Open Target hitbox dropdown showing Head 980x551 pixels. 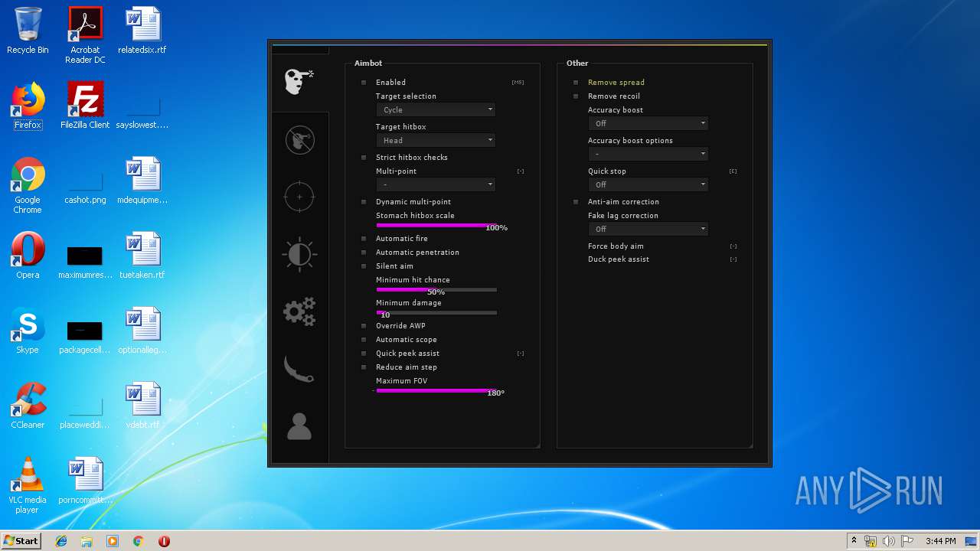point(436,140)
